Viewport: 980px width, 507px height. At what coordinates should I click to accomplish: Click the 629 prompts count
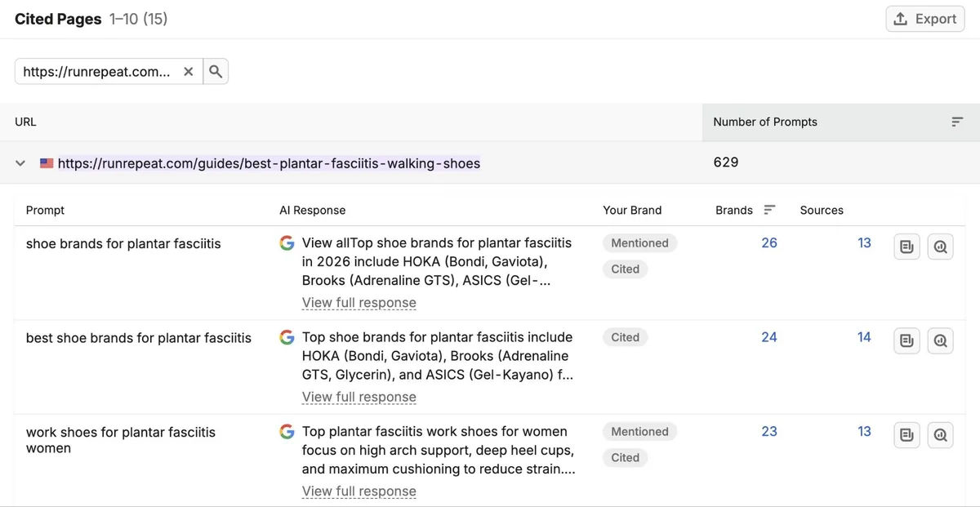pos(726,162)
